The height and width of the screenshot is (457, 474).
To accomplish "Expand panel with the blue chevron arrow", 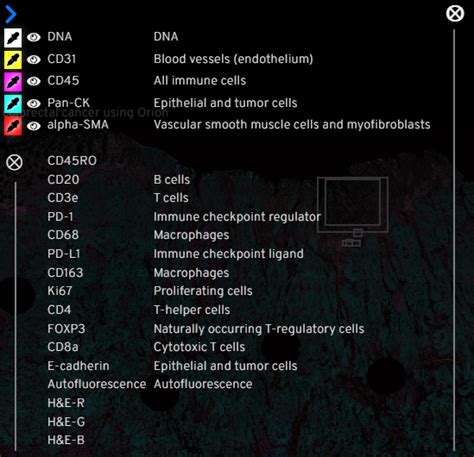I will point(11,14).
